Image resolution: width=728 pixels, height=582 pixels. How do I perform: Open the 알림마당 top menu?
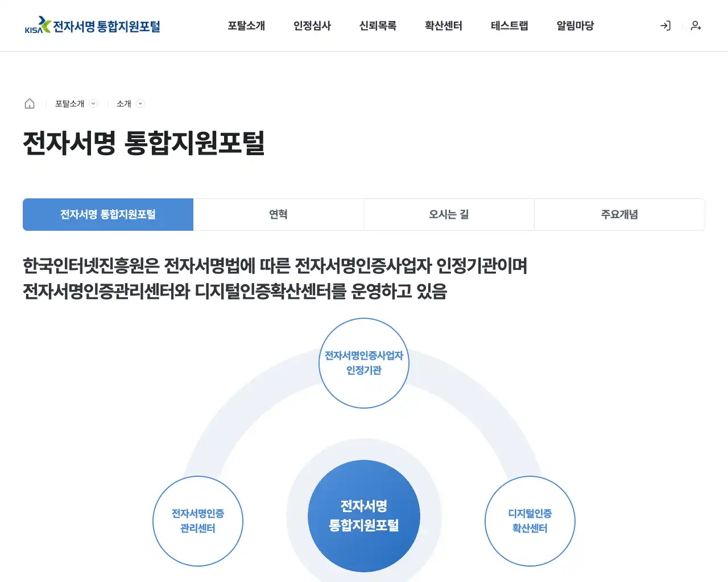575,26
